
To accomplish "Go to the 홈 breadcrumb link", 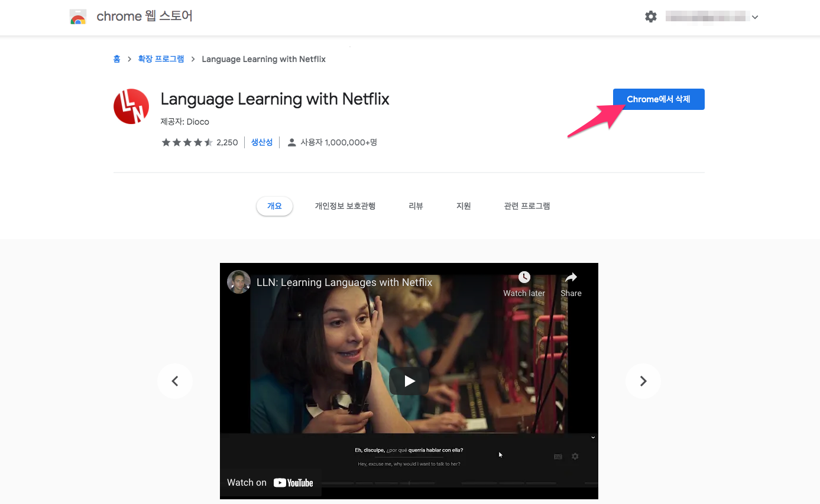I will coord(116,59).
